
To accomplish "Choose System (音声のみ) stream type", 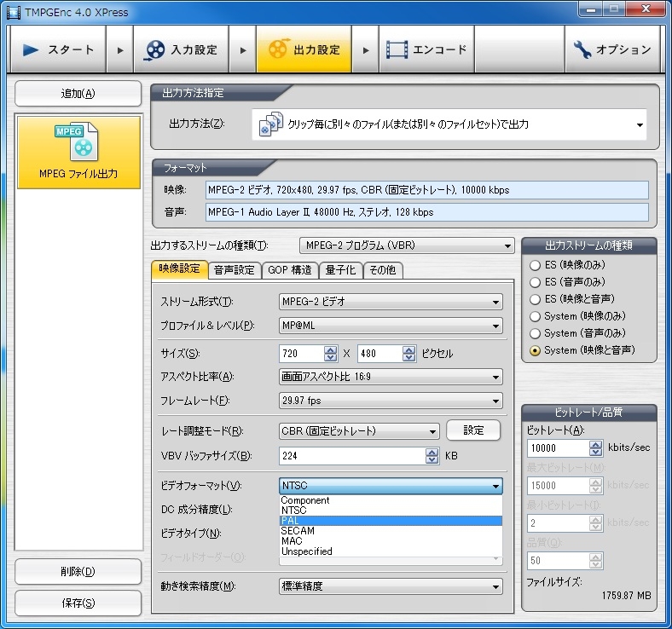I will (536, 333).
